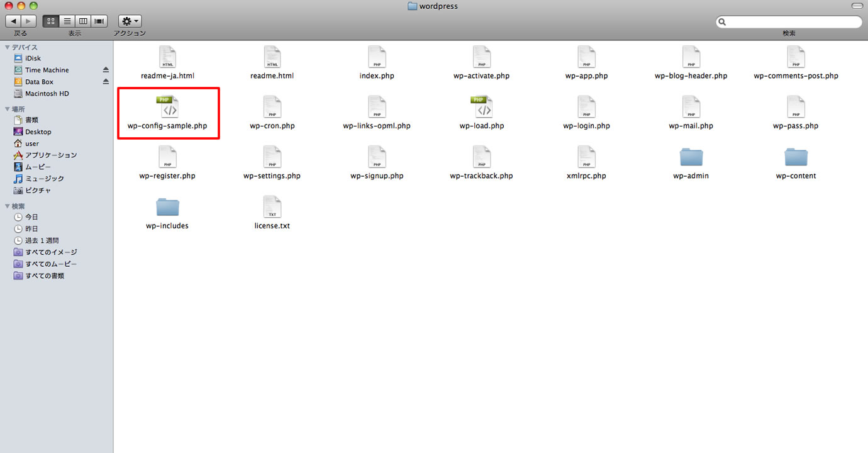This screenshot has width=868, height=453.
Task: Select the wp-includes folder icon
Action: (x=167, y=207)
